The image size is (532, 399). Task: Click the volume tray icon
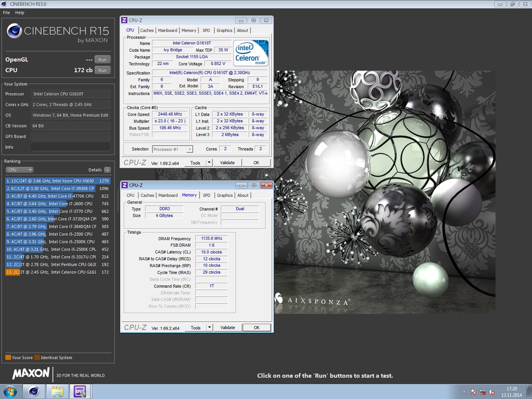(x=492, y=392)
